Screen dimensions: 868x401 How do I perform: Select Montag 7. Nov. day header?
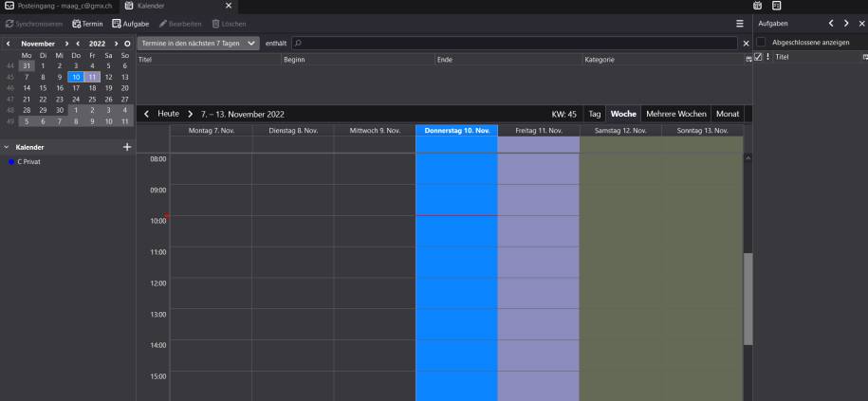tap(211, 131)
